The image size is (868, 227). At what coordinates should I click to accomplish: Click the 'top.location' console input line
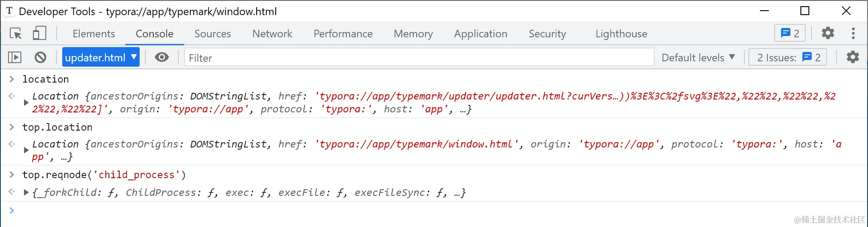tap(57, 127)
